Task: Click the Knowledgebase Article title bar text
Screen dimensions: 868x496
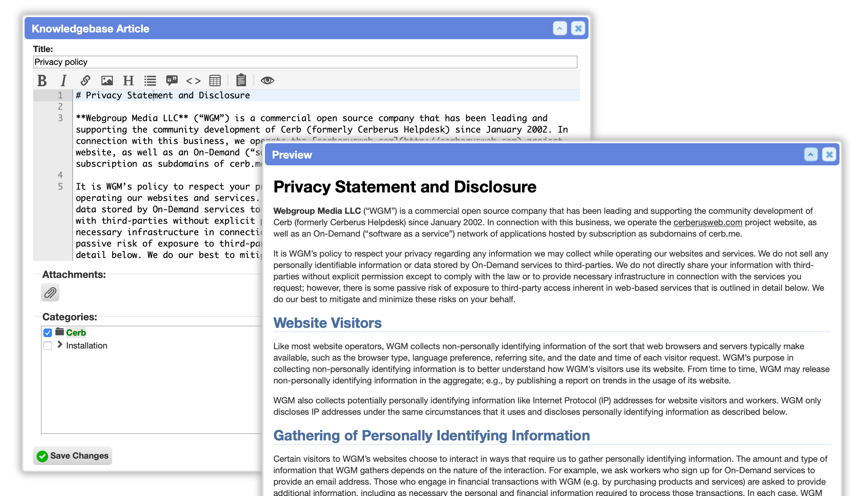Action: point(90,29)
